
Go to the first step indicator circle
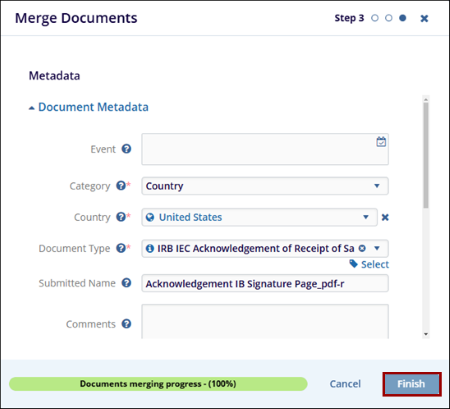pyautogui.click(x=375, y=18)
